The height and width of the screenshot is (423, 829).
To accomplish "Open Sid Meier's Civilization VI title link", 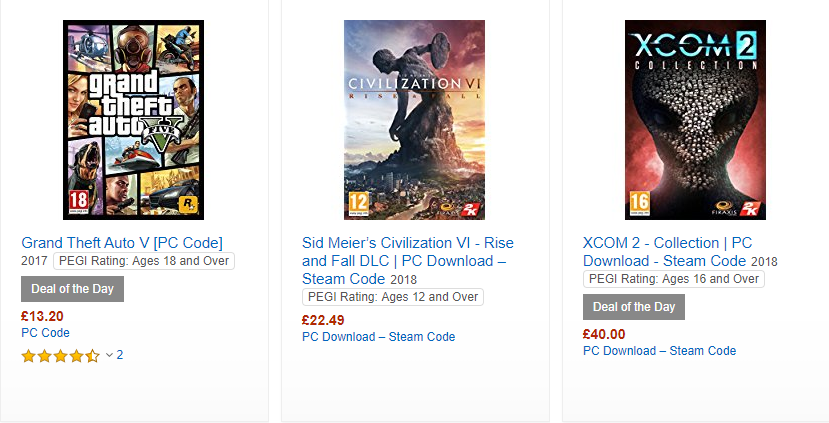I will click(408, 261).
